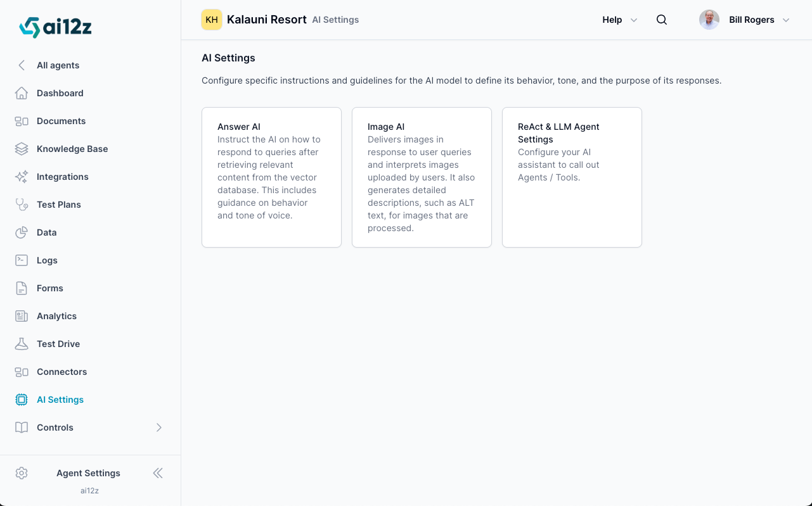Viewport: 812px width, 506px height.
Task: Click the Dashboard home icon
Action: coord(22,93)
